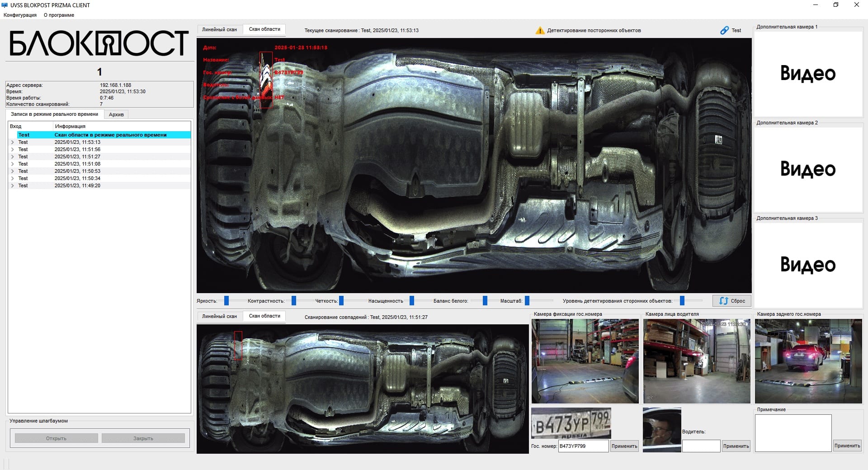Click the Сброс reset button
Screen dimensions: 868x470
click(732, 301)
